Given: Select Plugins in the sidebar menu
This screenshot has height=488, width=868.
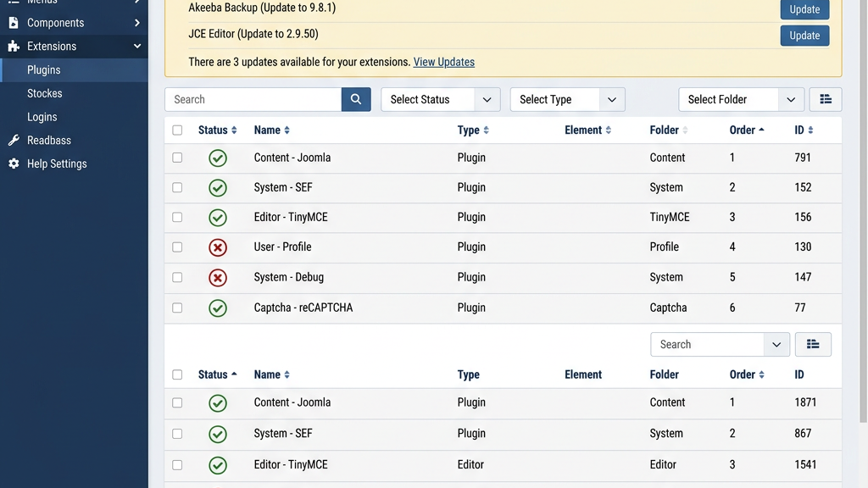Looking at the screenshot, I should (x=43, y=70).
